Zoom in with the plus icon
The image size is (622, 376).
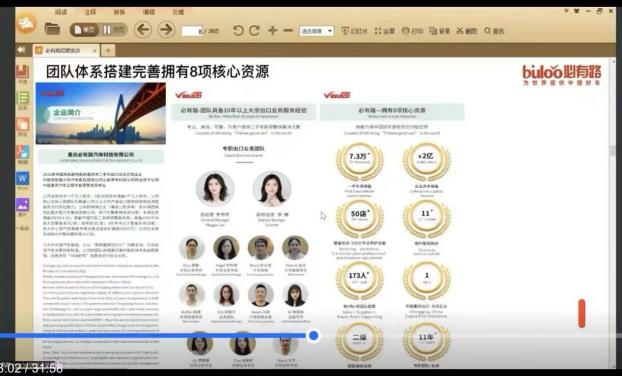point(273,31)
